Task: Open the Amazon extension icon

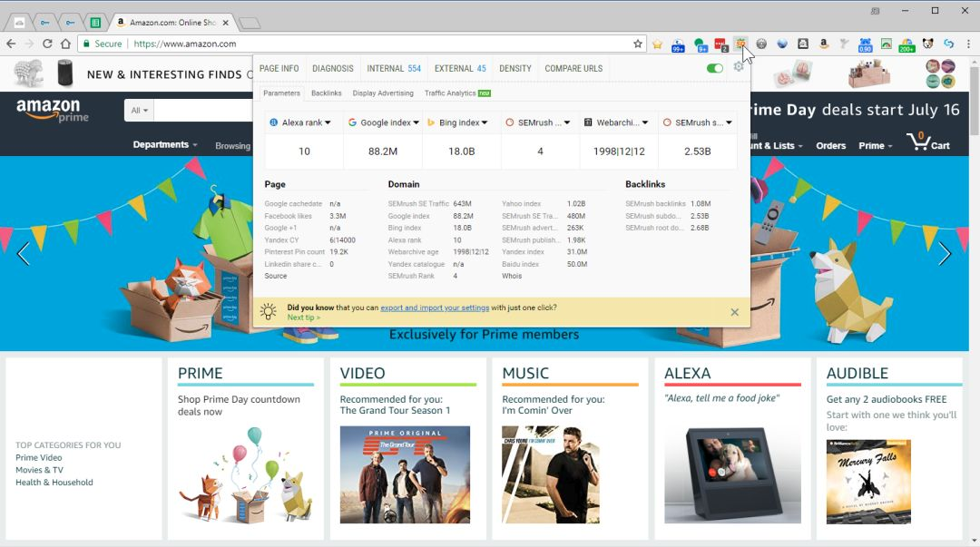Action: coord(824,44)
